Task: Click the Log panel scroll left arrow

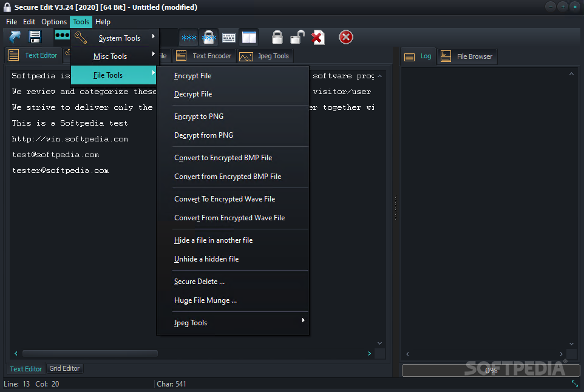Action: pos(407,354)
